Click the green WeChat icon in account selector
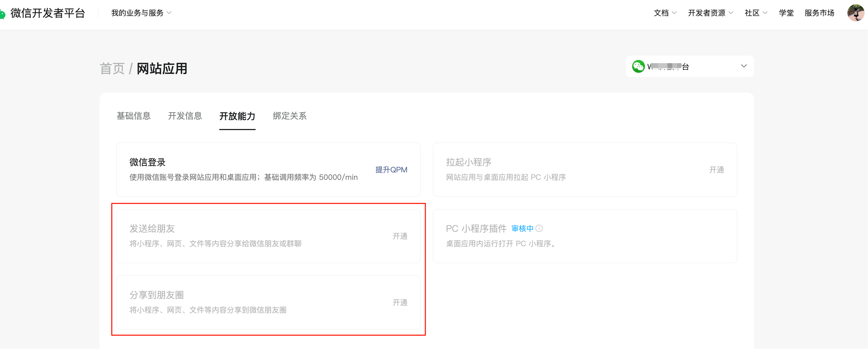The height and width of the screenshot is (349, 868). (x=638, y=66)
